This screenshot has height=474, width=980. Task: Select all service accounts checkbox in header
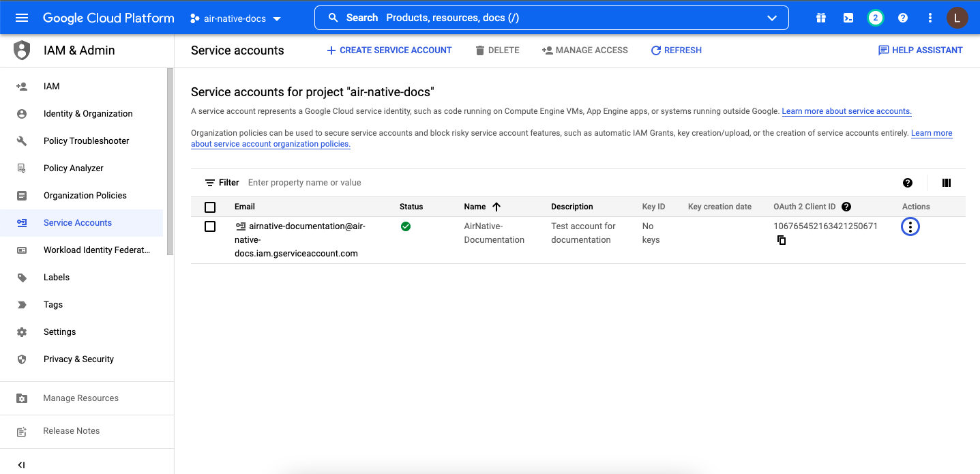click(210, 207)
